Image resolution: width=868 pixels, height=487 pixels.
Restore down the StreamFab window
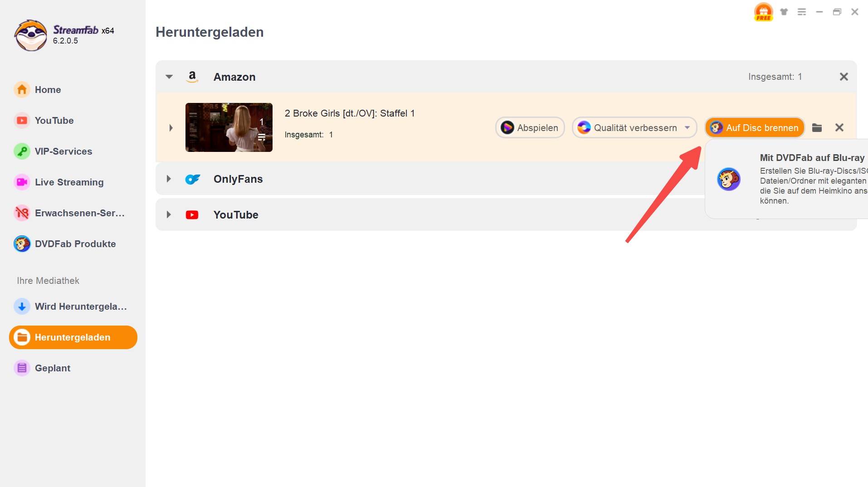tap(837, 12)
